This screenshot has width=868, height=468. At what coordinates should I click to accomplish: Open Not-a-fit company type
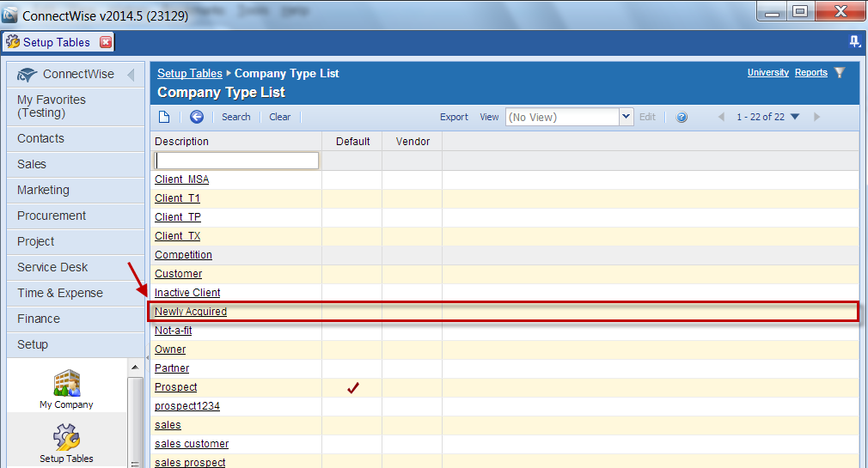174,331
